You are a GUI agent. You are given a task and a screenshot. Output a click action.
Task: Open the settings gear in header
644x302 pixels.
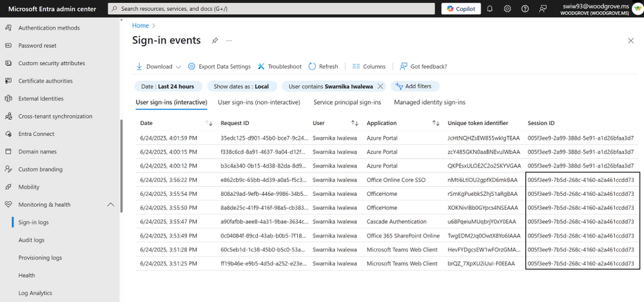pyautogui.click(x=507, y=8)
